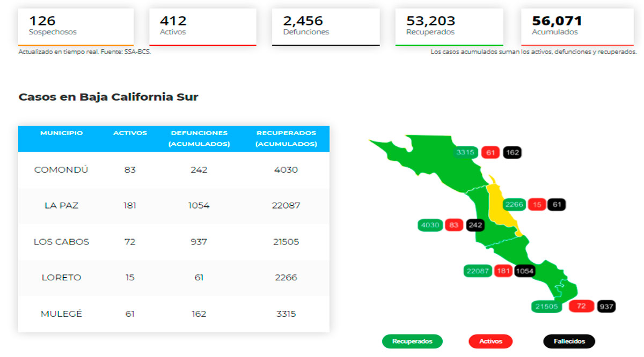The image size is (644, 357).
Task: Select the LOS CABOS municipality name in table
Action: point(61,242)
